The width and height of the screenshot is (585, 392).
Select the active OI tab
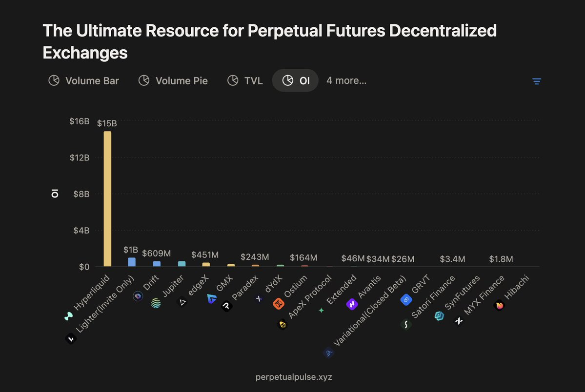(x=296, y=80)
